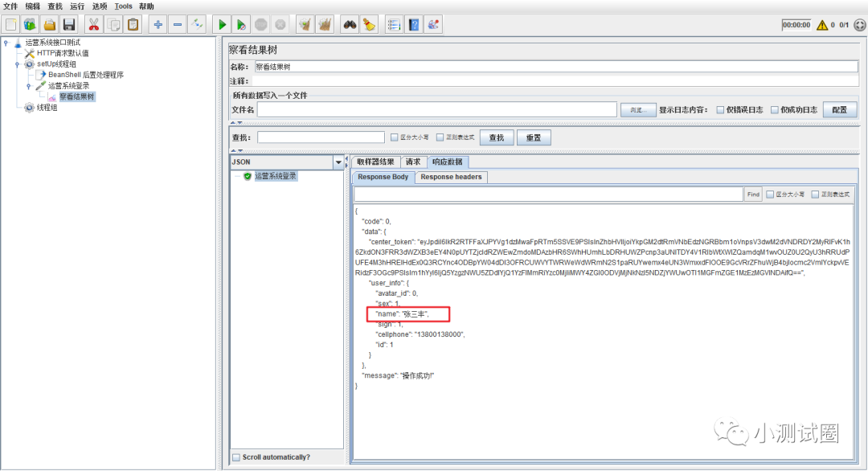This screenshot has height=471, width=868.
Task: Click the "cellphone": "13800138000" line
Action: (420, 334)
